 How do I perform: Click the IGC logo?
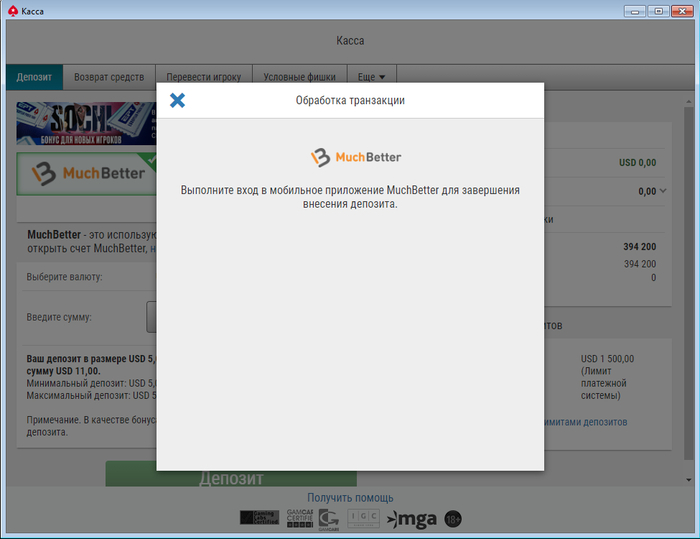coord(363,518)
